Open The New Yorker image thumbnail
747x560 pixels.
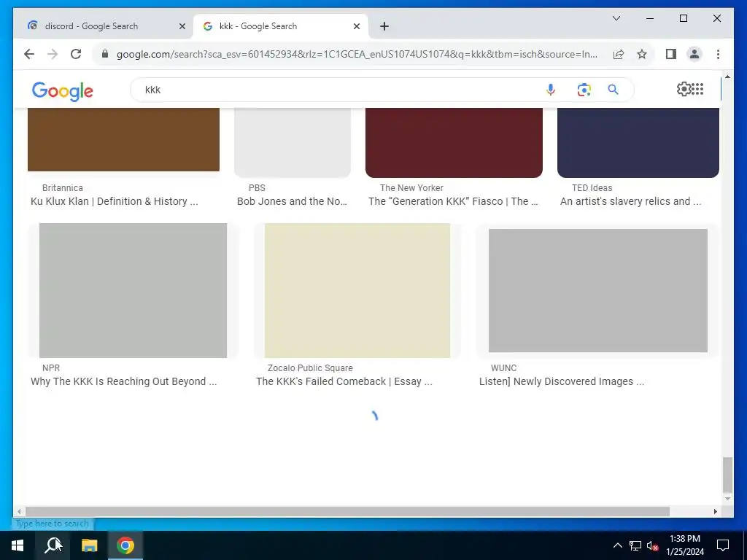point(454,142)
